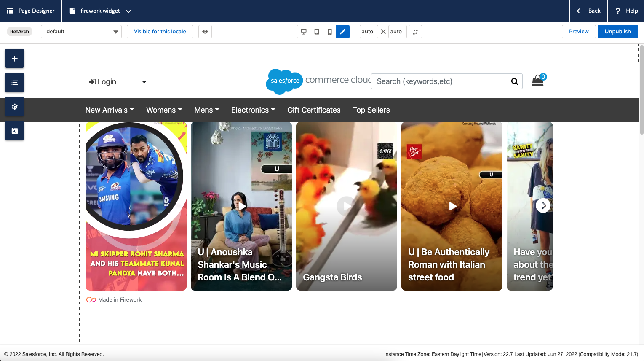Open the page structure list icon
The height and width of the screenshot is (361, 644).
pyautogui.click(x=14, y=83)
